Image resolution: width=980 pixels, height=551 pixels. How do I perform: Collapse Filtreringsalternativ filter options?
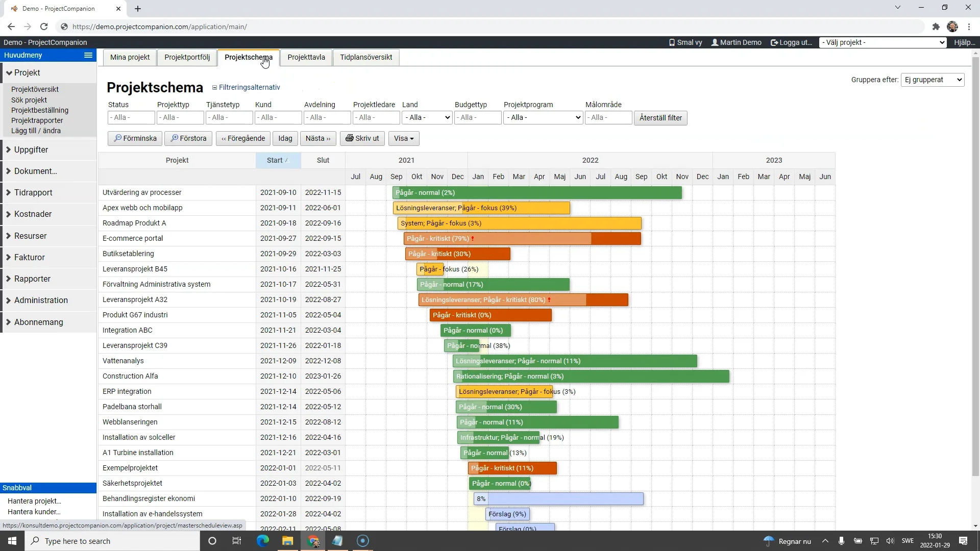pos(247,87)
